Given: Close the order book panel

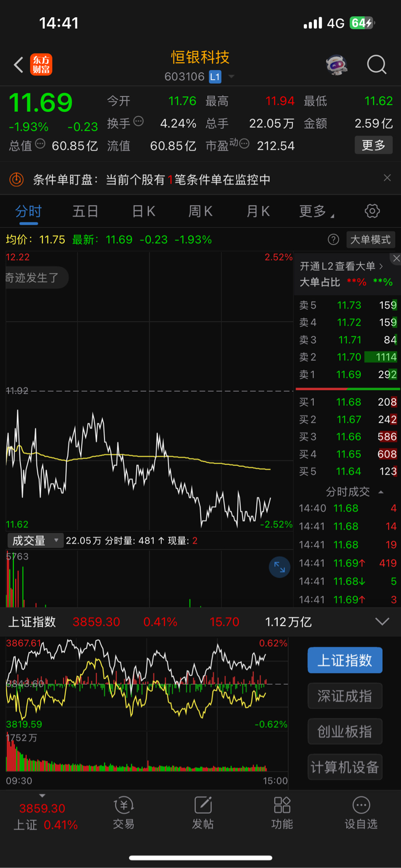Looking at the screenshot, I should pyautogui.click(x=396, y=259).
